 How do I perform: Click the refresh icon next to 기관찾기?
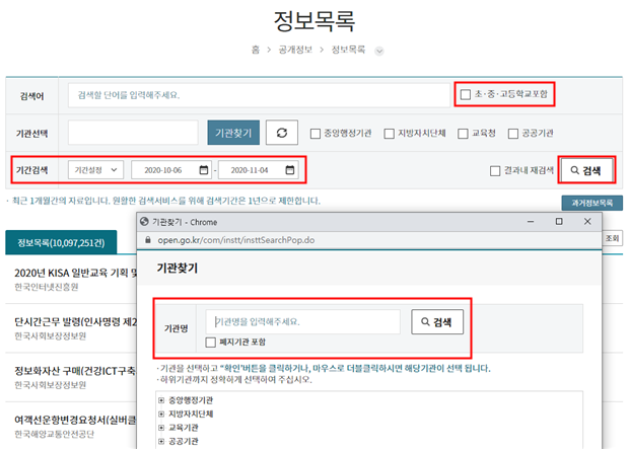tap(282, 132)
